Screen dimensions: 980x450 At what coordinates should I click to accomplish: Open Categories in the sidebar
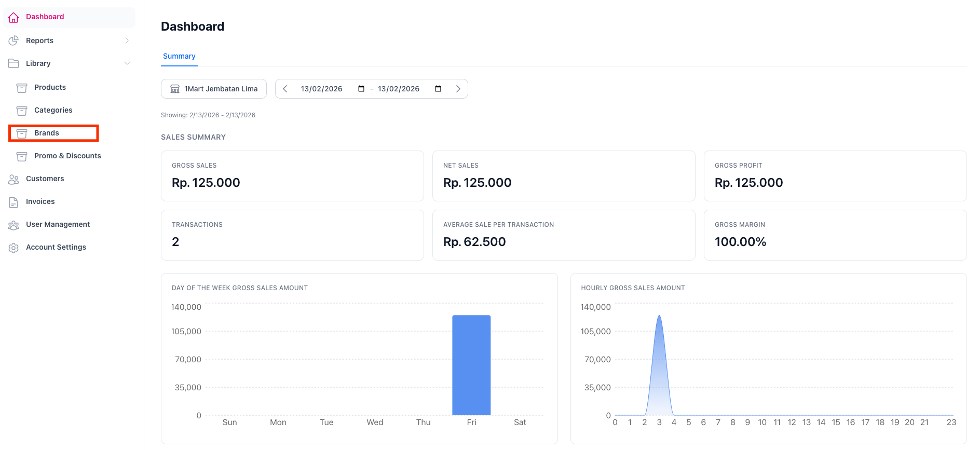tap(53, 110)
